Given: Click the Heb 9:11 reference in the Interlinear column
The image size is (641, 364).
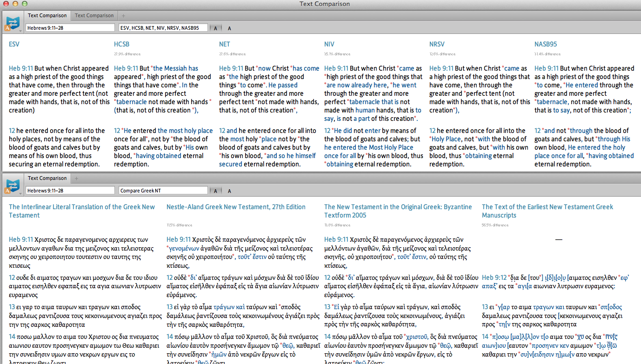Looking at the screenshot, I should click(x=21, y=239).
